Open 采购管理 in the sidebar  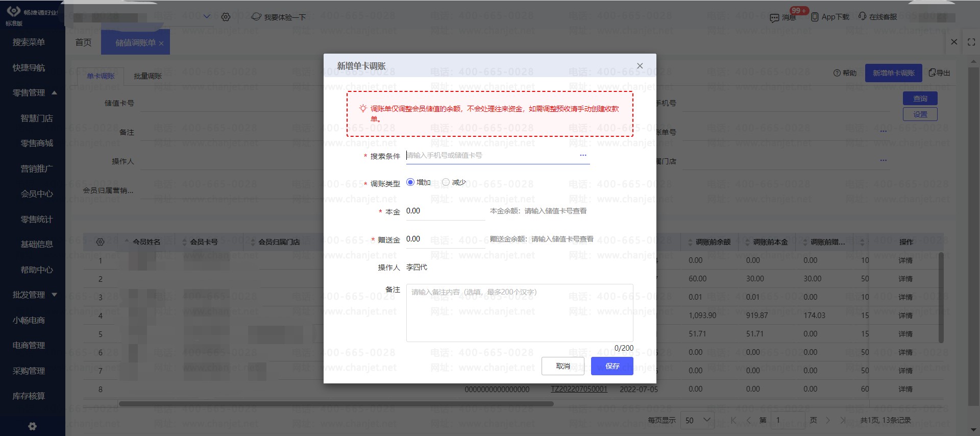(29, 371)
